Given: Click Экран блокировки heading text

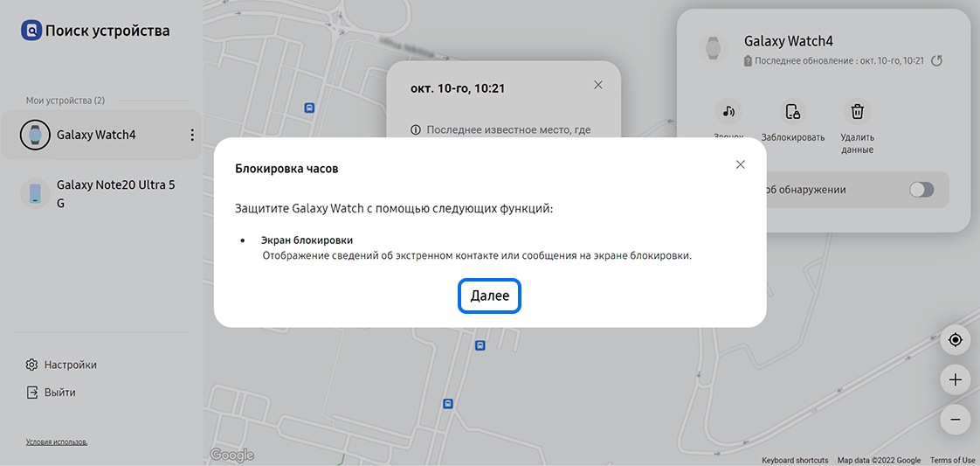Looking at the screenshot, I should click(x=307, y=240).
